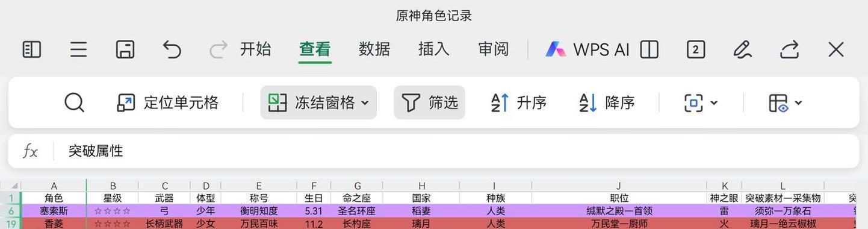Save the spreadsheet with floppy icon
This screenshot has width=868, height=229.
(125, 49)
